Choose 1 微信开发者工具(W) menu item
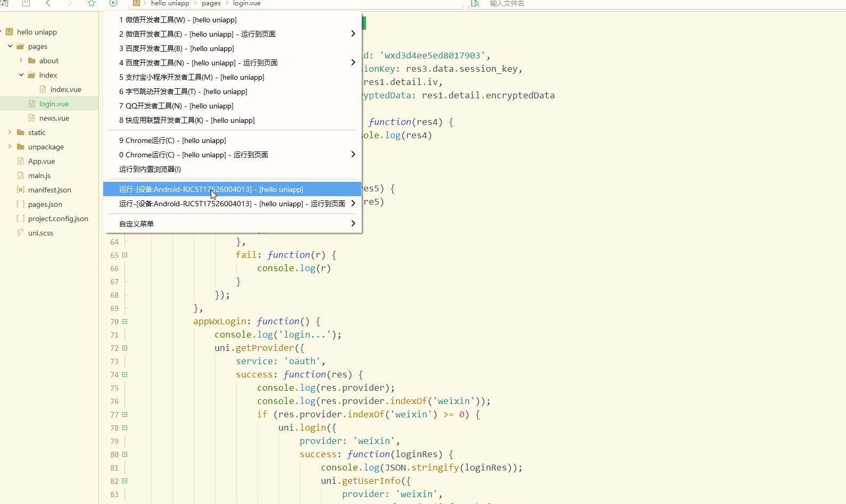The width and height of the screenshot is (846, 504). 232,20
